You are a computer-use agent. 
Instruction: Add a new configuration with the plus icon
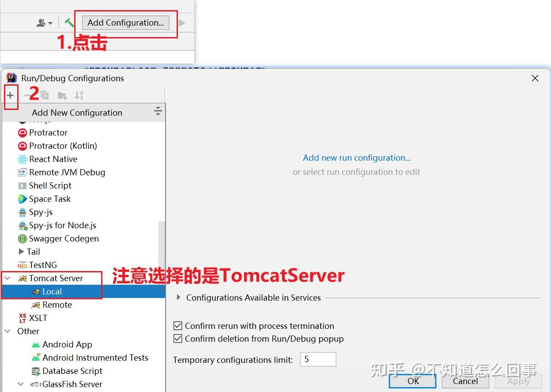click(9, 95)
